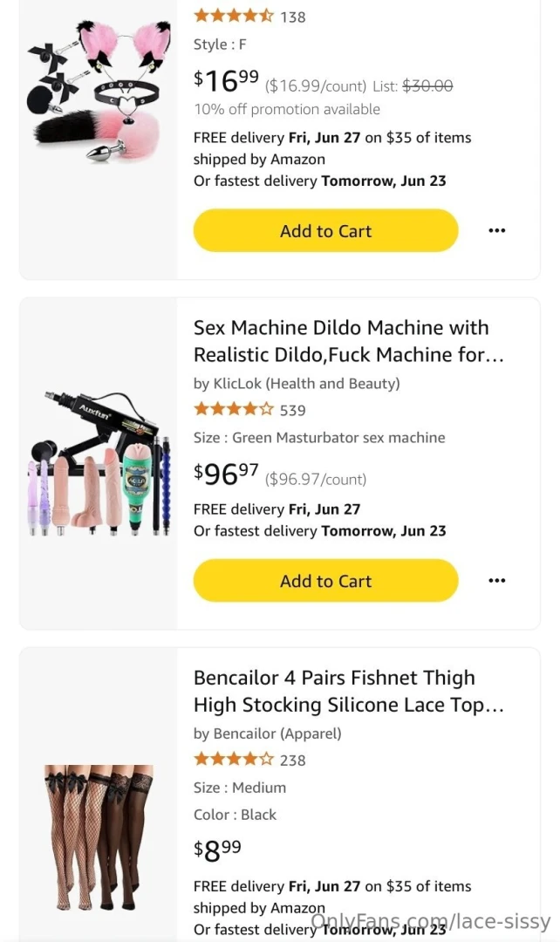Add the Sex Machine to cart
This screenshot has width=560, height=942.
click(x=325, y=580)
